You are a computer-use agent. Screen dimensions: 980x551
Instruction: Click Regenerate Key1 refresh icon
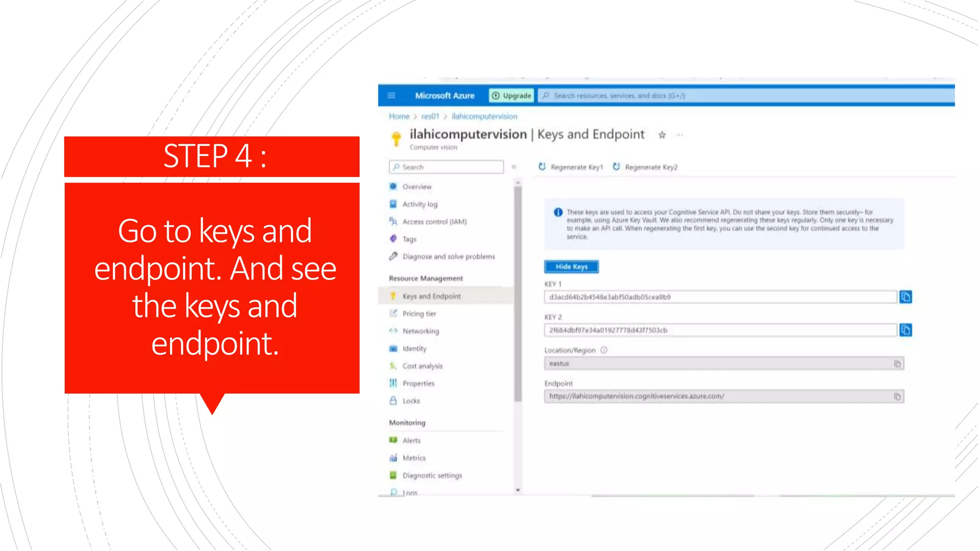(542, 167)
